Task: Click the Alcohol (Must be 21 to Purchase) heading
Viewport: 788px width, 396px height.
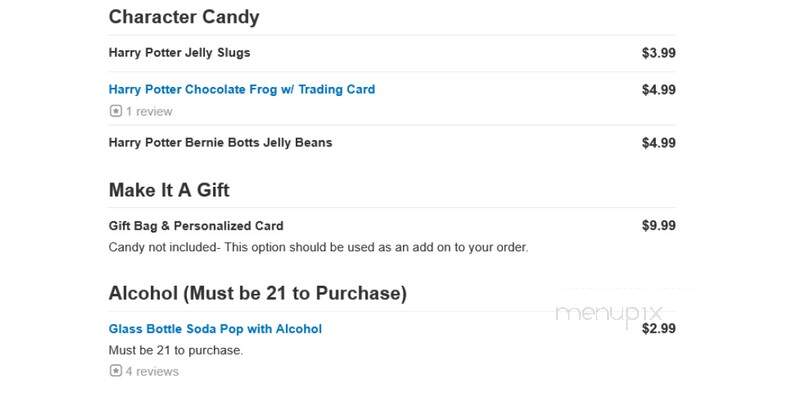Action: pos(257,293)
